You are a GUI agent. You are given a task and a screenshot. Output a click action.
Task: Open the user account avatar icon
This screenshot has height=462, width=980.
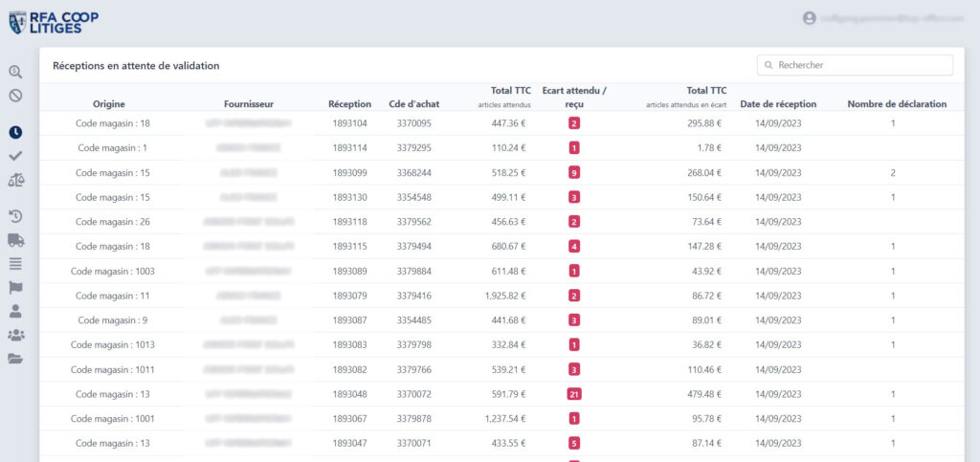click(x=810, y=19)
